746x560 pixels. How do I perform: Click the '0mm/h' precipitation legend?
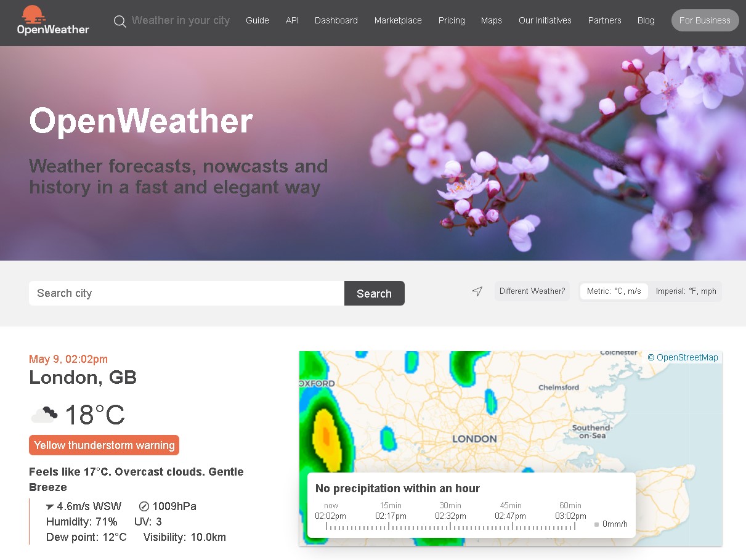611,524
